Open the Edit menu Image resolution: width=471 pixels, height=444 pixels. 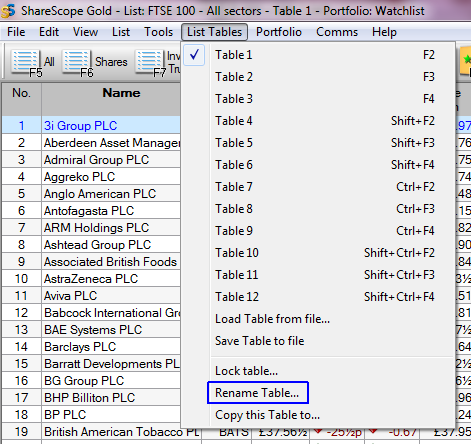pyautogui.click(x=49, y=32)
